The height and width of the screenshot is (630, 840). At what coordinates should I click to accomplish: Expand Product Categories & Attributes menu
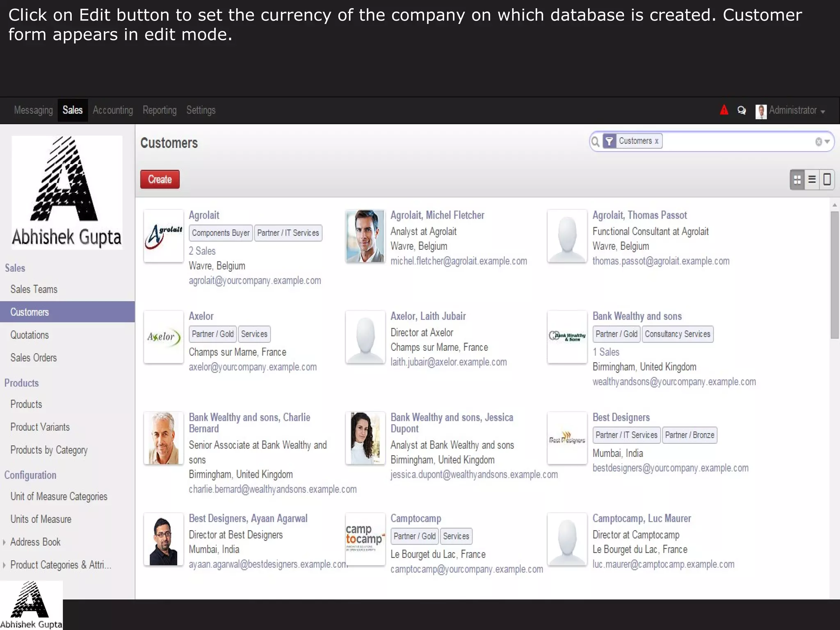(x=60, y=565)
